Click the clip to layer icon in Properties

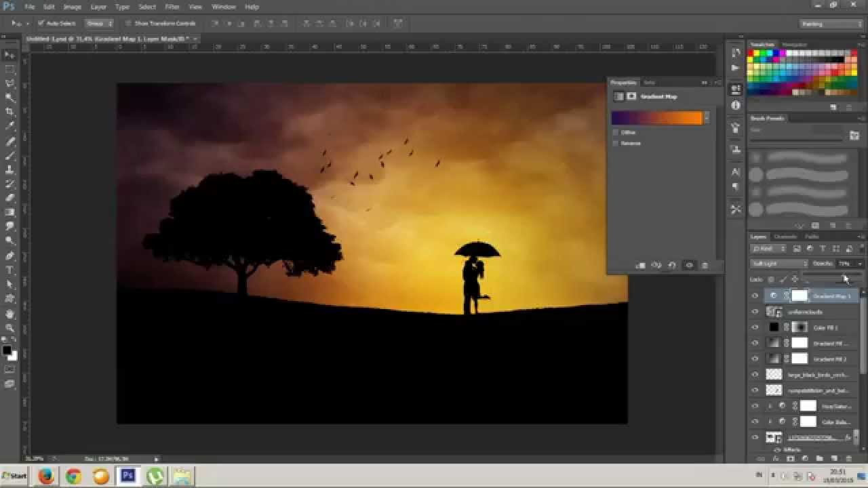[x=640, y=266]
